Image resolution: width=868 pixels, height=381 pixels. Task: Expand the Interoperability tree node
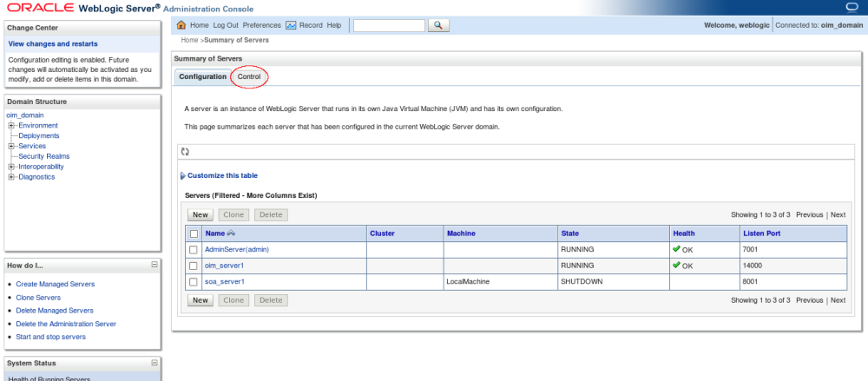tap(10, 167)
